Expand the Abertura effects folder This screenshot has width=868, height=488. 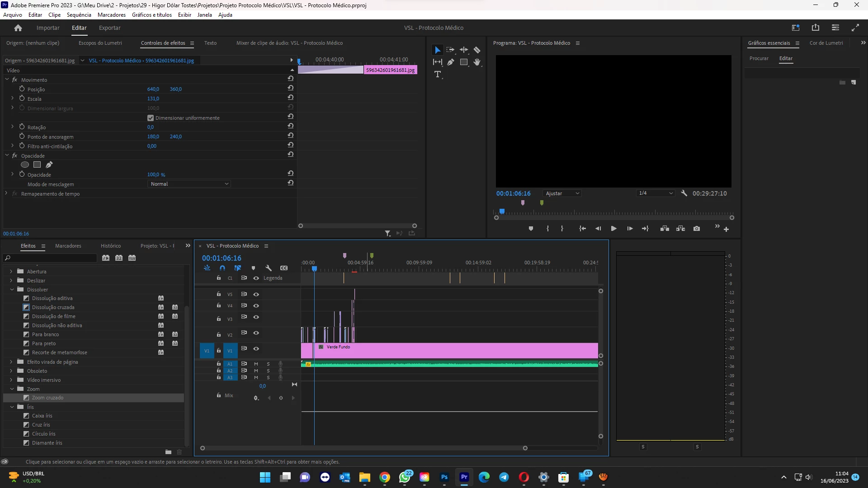point(11,272)
